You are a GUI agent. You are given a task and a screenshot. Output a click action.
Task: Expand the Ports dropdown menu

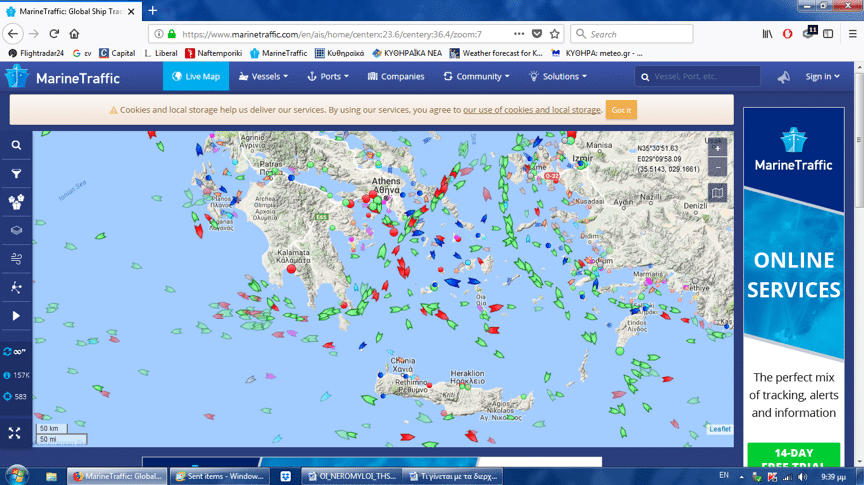coord(328,76)
